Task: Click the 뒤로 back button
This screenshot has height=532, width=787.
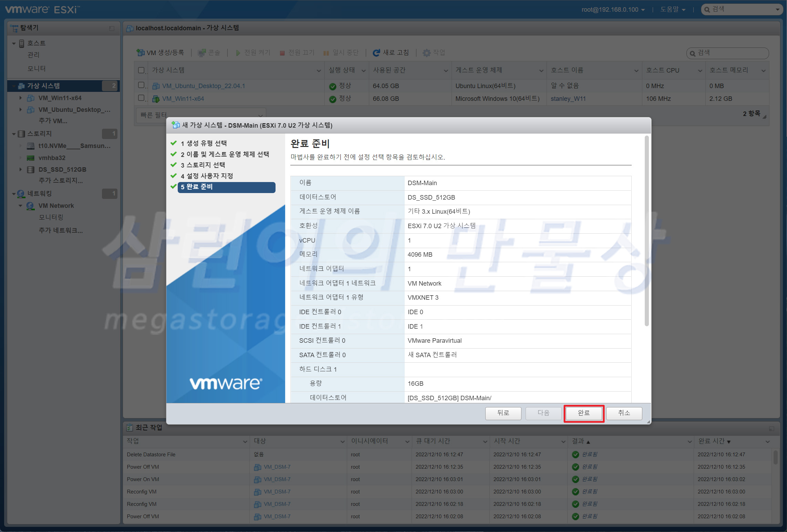Action: tap(503, 413)
